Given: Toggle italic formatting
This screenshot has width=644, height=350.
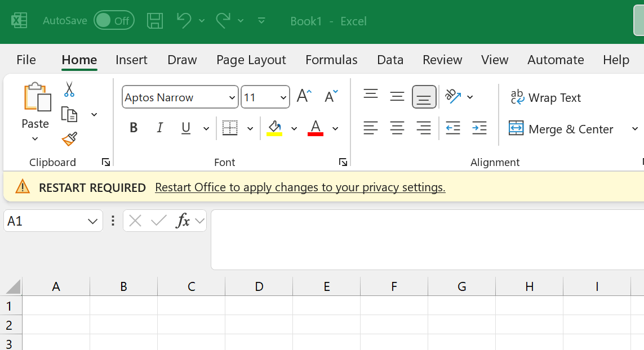Looking at the screenshot, I should pos(160,128).
